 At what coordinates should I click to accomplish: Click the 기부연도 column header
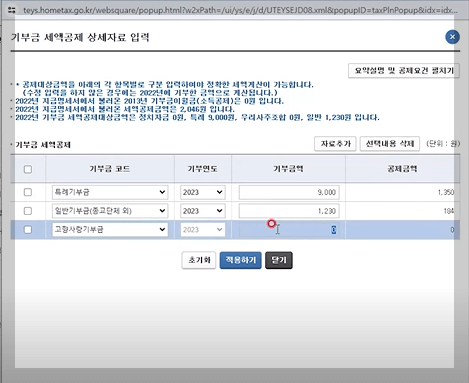point(203,169)
